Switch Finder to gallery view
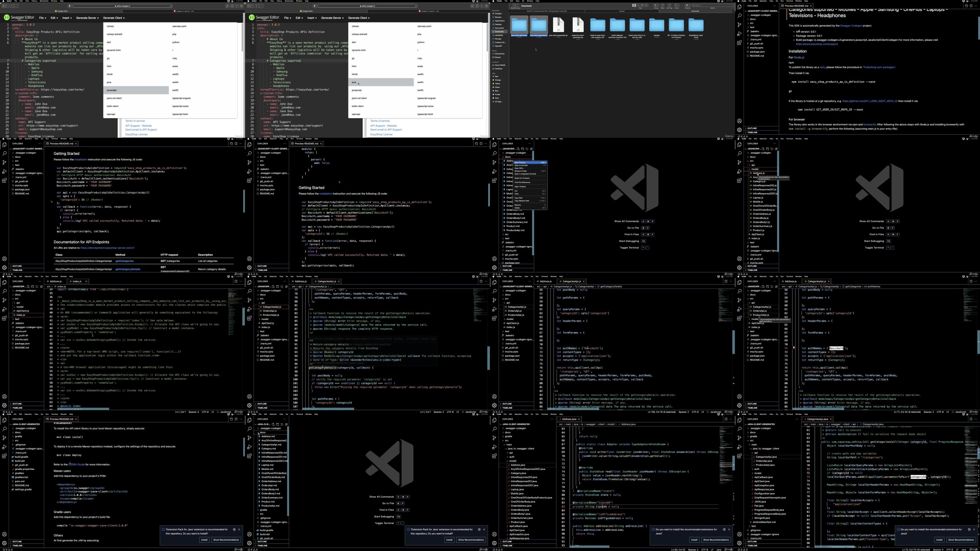980x551 pixels. tap(647, 5)
